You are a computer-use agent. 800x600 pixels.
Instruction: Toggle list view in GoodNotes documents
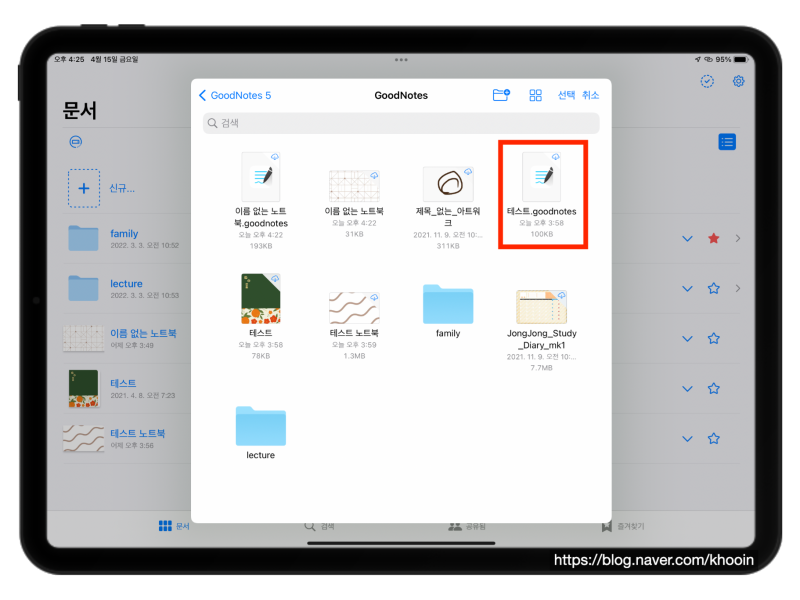coord(727,142)
